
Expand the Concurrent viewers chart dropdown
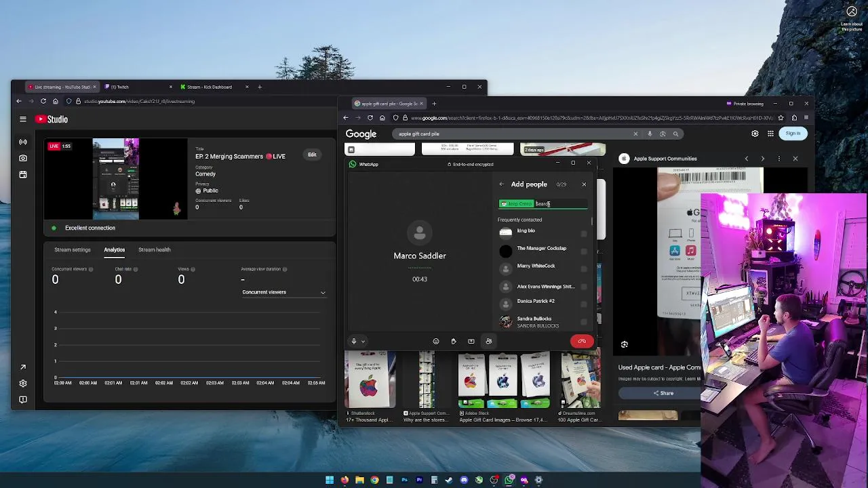283,292
